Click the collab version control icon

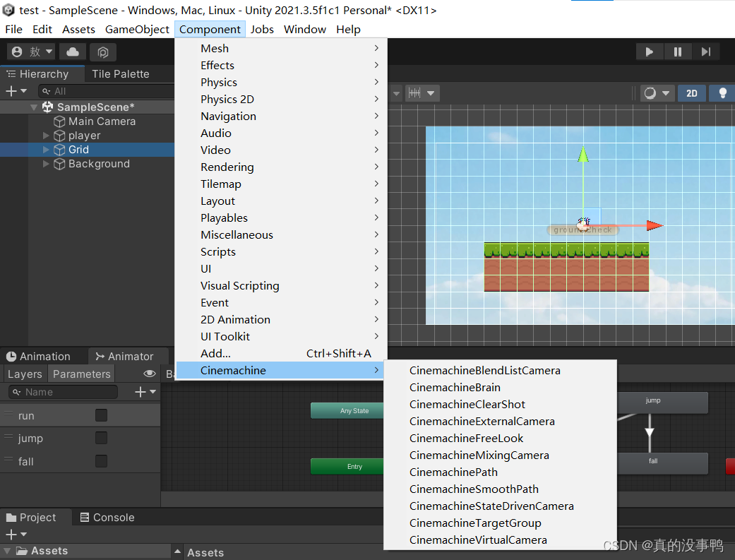103,52
